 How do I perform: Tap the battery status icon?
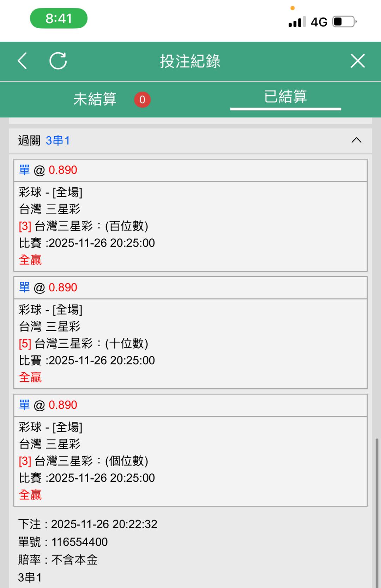click(x=344, y=22)
